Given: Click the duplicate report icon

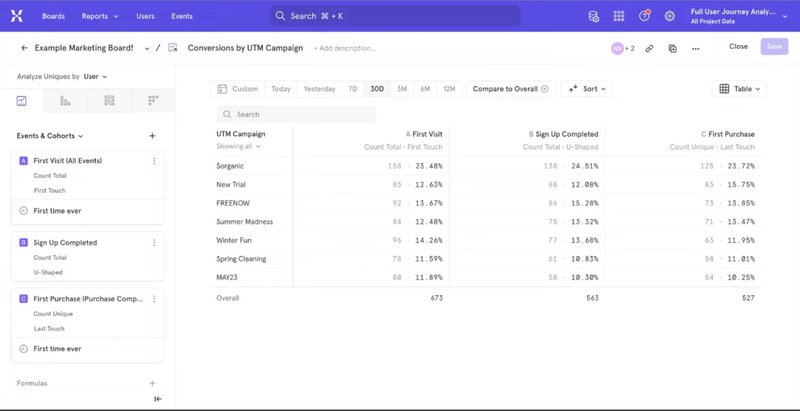Looking at the screenshot, I should [672, 48].
